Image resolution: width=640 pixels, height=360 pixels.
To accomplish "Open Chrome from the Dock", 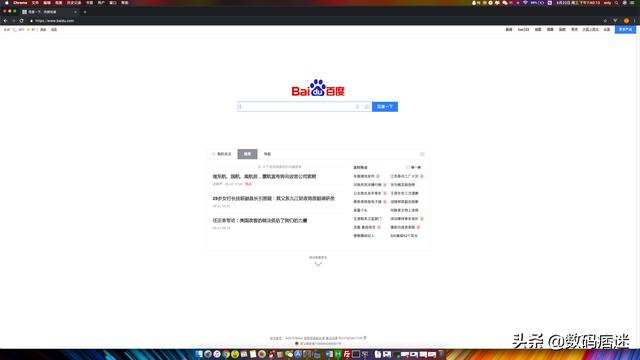I will pos(226,354).
